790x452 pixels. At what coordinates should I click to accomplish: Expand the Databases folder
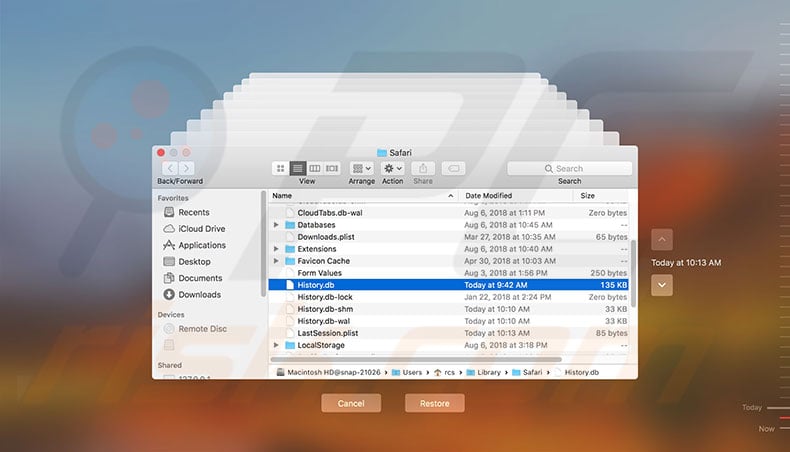276,225
